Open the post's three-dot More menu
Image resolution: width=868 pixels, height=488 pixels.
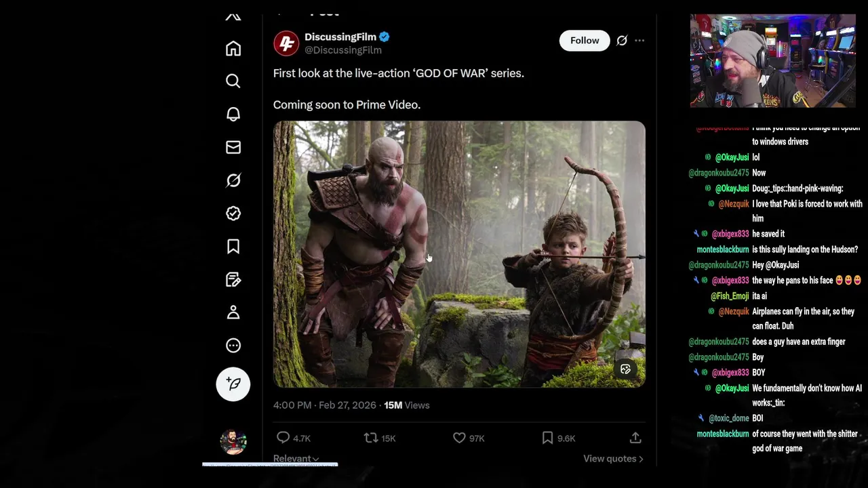639,41
